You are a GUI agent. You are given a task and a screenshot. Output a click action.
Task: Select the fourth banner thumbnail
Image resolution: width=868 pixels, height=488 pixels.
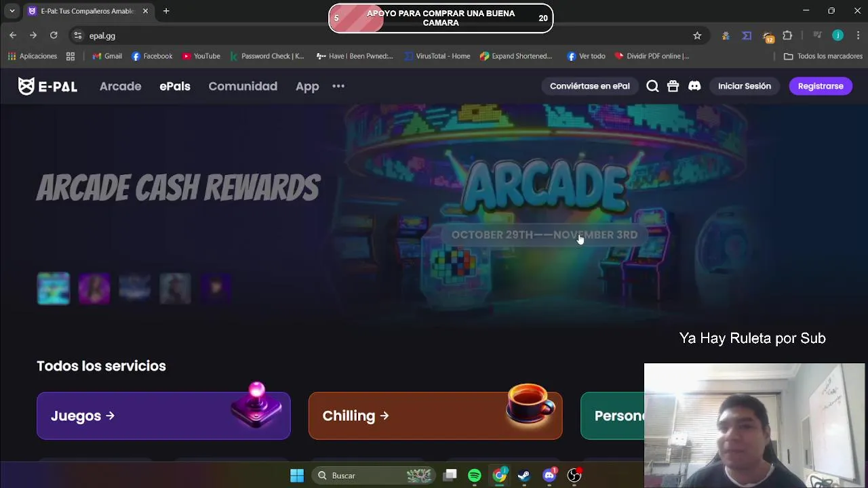tap(176, 289)
